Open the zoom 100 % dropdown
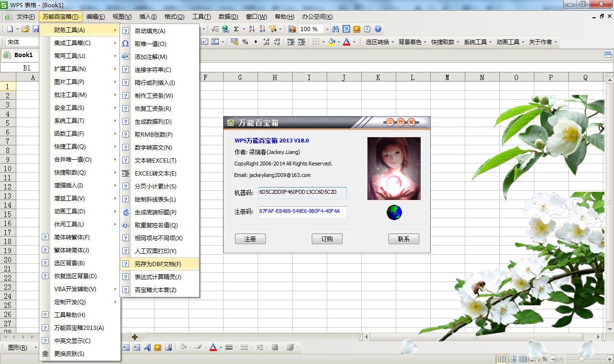Screen dimensions: 614x364 click(327, 29)
